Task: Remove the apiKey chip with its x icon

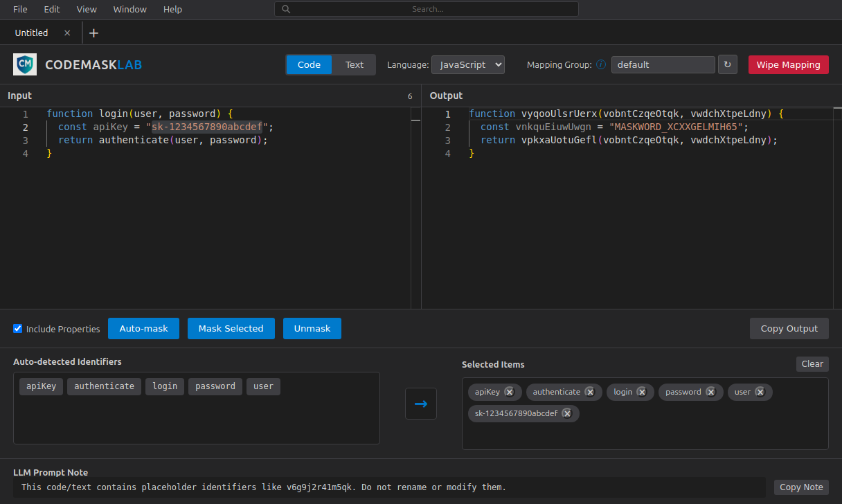Action: (510, 392)
